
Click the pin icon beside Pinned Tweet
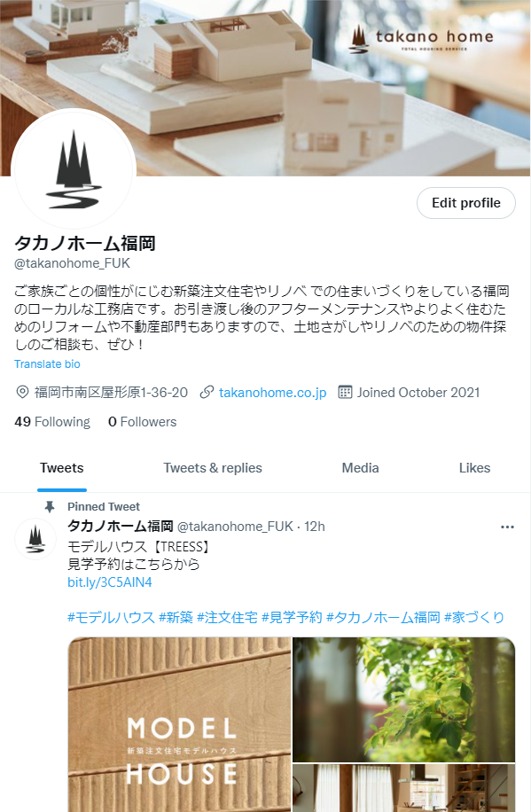pos(50,506)
